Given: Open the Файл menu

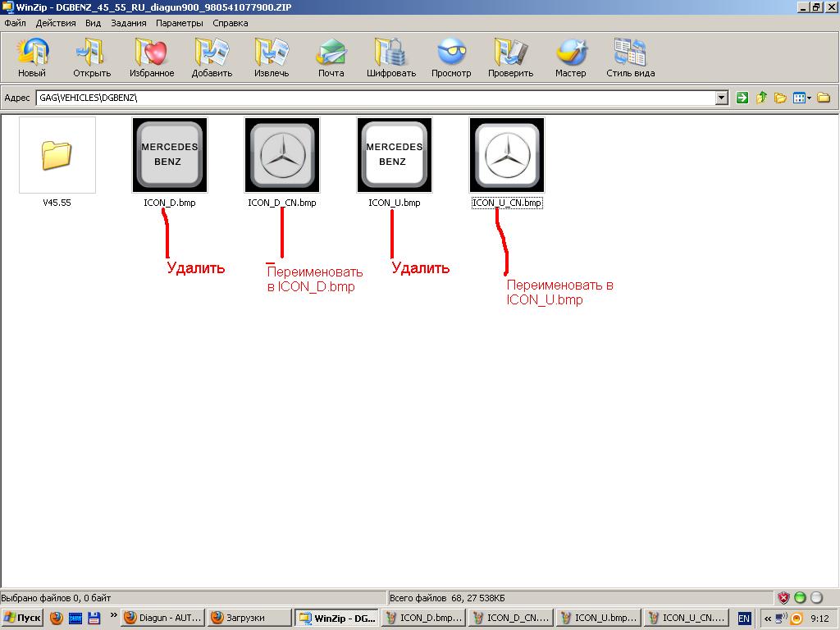Looking at the screenshot, I should tap(15, 23).
